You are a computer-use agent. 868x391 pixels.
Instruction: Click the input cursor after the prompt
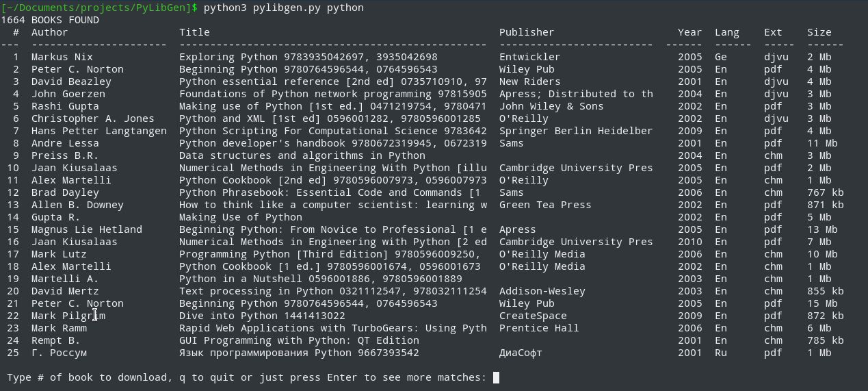(497, 377)
